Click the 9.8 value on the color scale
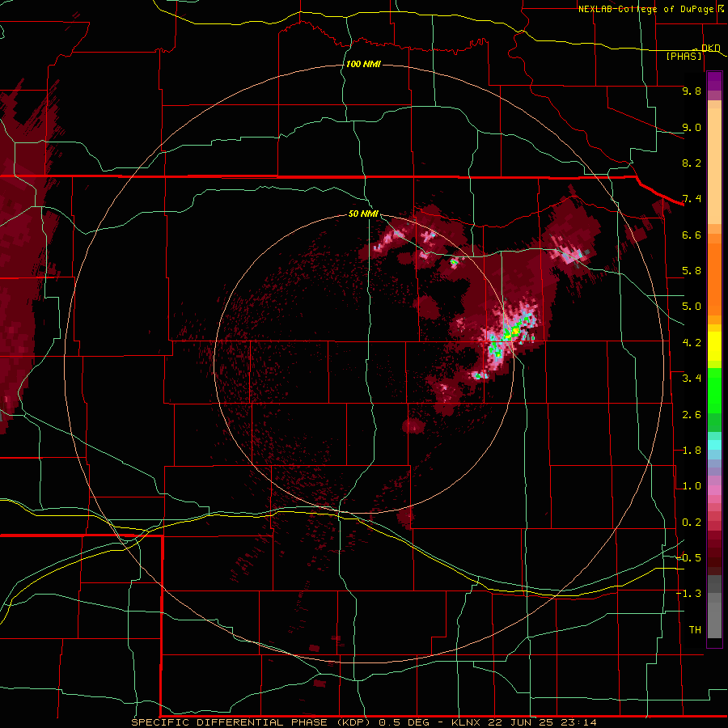The height and width of the screenshot is (728, 728). click(692, 91)
